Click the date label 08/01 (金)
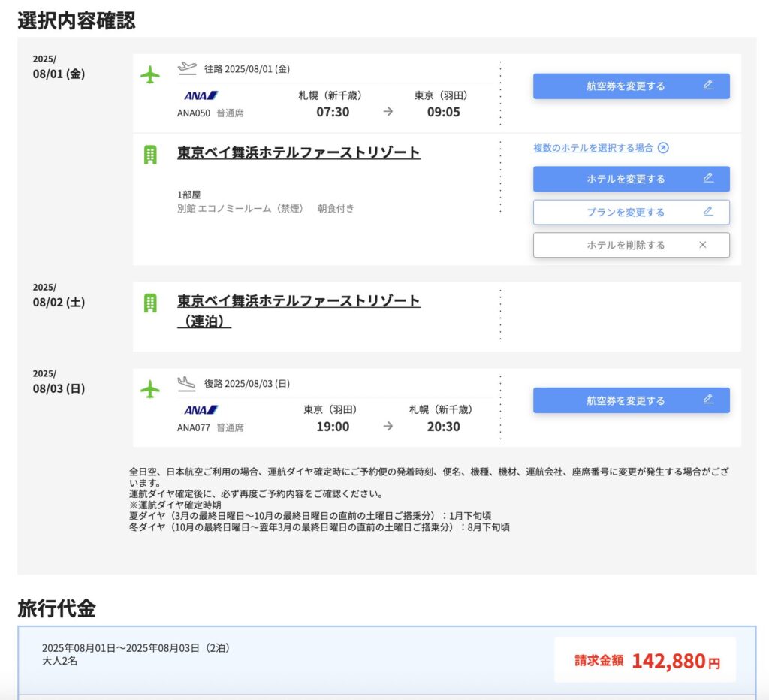The image size is (769, 700). click(59, 74)
